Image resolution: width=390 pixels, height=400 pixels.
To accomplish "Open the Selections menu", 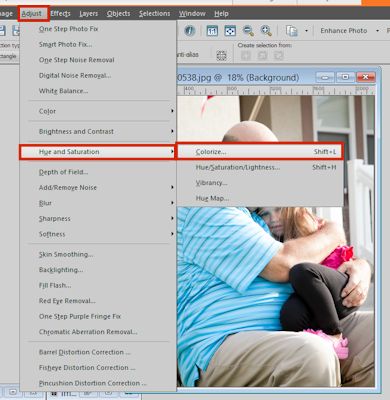I will click(155, 14).
